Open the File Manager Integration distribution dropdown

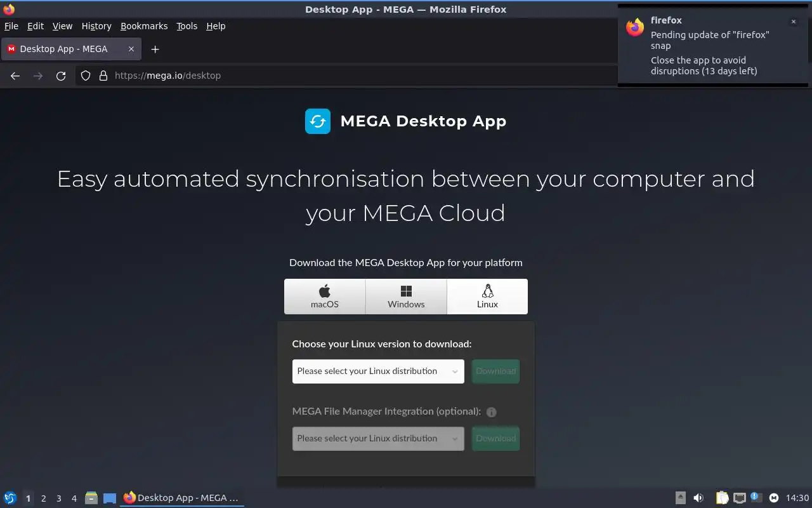coord(378,439)
